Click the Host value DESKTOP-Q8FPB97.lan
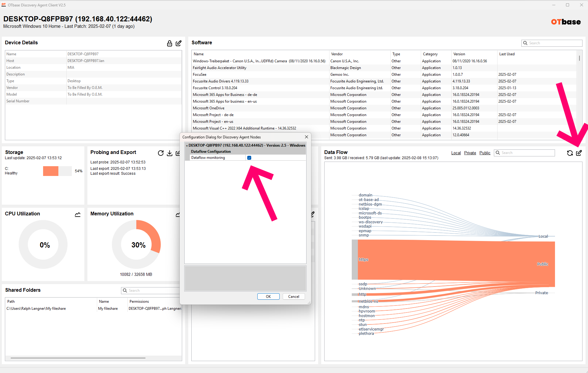 coord(86,61)
